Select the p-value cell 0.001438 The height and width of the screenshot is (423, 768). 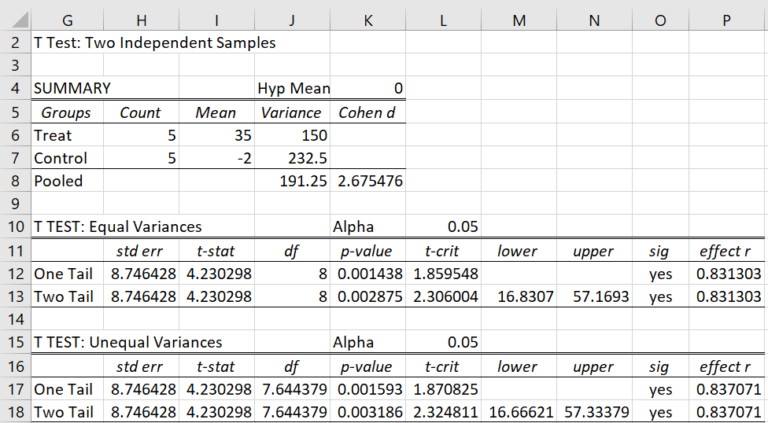(367, 273)
